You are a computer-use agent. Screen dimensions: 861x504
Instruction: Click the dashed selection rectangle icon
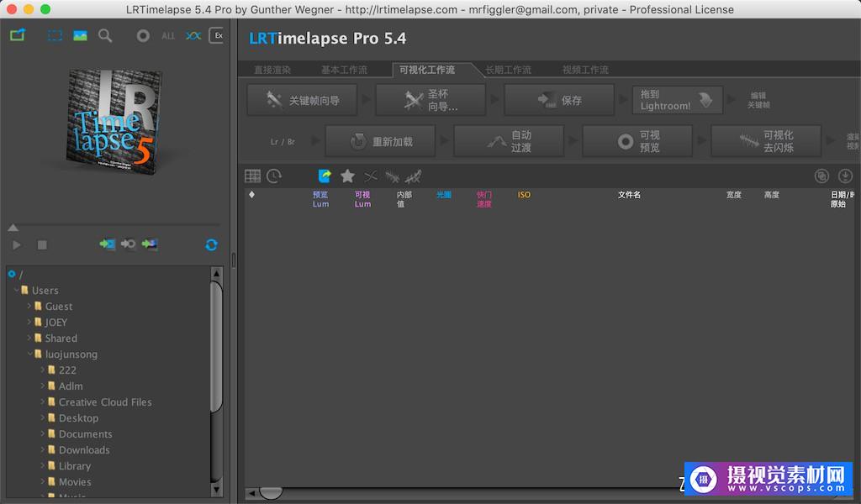[55, 36]
